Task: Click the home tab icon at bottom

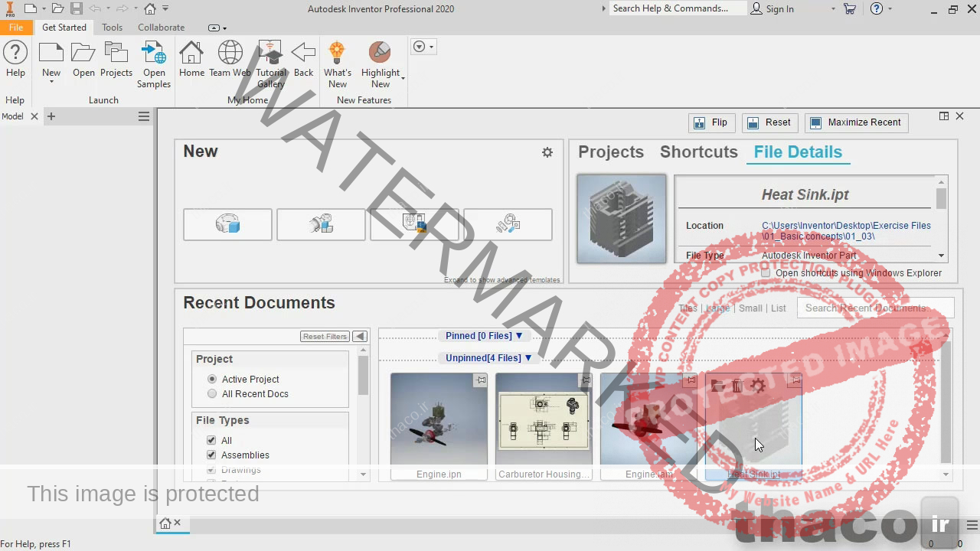Action: 165,523
